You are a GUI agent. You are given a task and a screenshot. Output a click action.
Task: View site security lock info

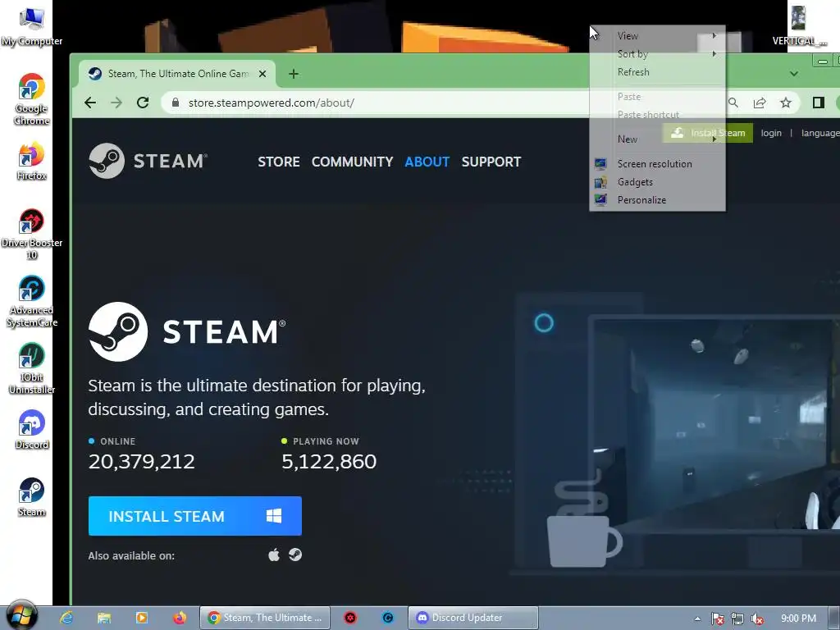(x=176, y=103)
